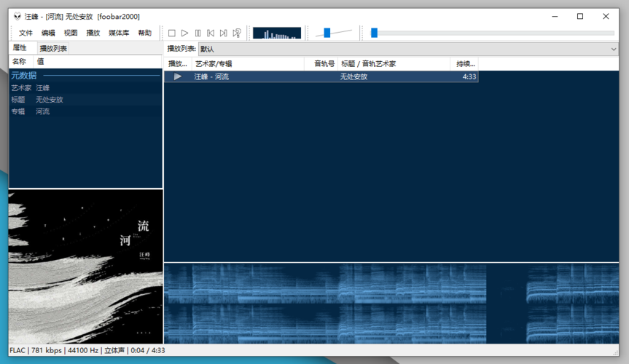Viewport: 629px width, 364px height.
Task: Open the 播放列表 默认 dropdown
Action: 408,49
